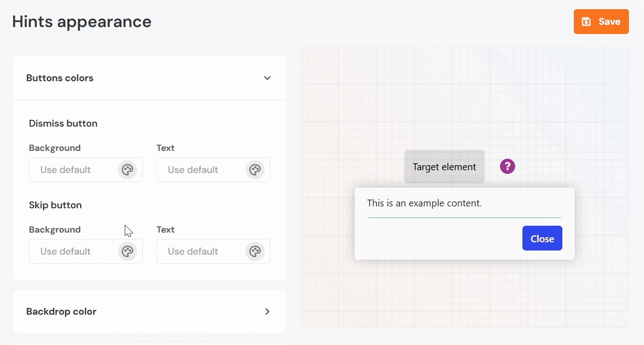Collapse the Buttons colors section chevron

pyautogui.click(x=267, y=78)
